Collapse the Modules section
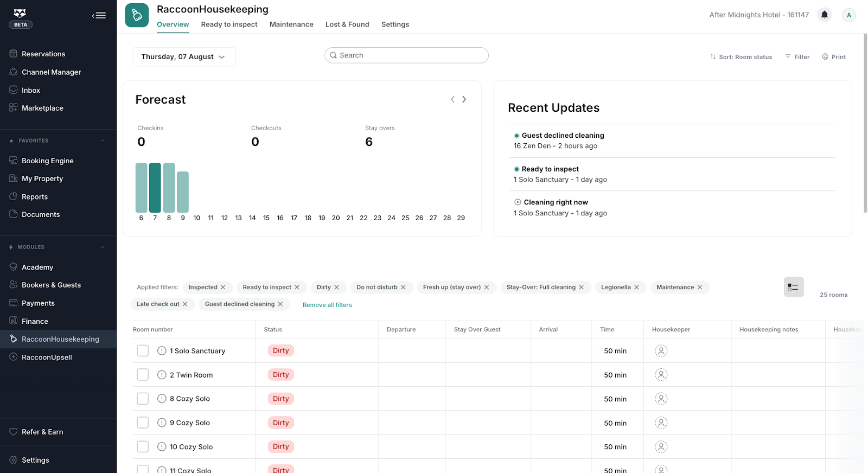This screenshot has width=868, height=473. (103, 247)
